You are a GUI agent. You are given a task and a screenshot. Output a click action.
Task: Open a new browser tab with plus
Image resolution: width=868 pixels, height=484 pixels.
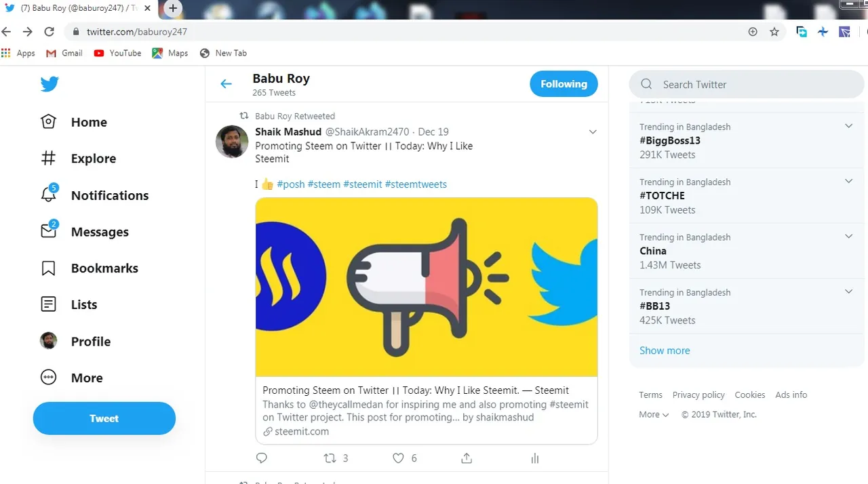click(x=173, y=8)
